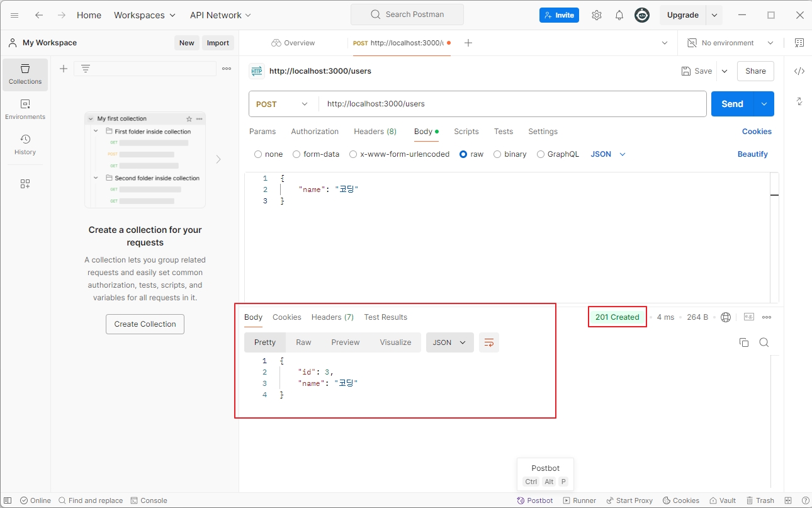Open a new request tab with plus

tap(468, 43)
